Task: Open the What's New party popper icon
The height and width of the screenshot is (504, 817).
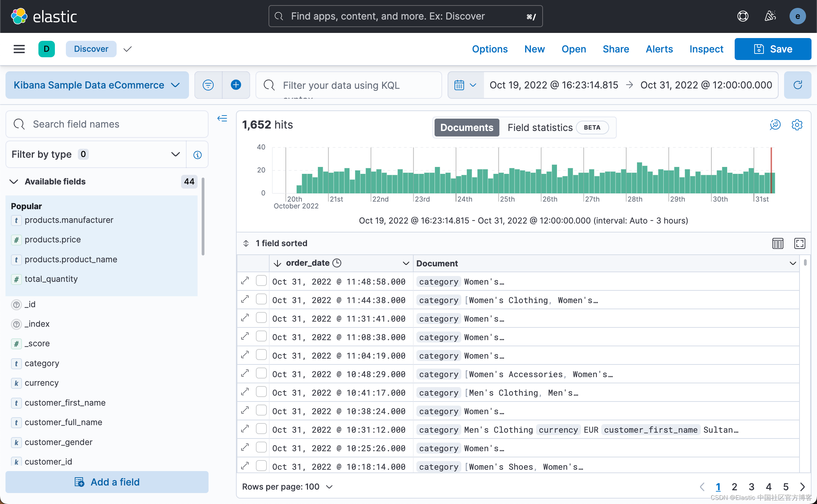Action: point(770,16)
